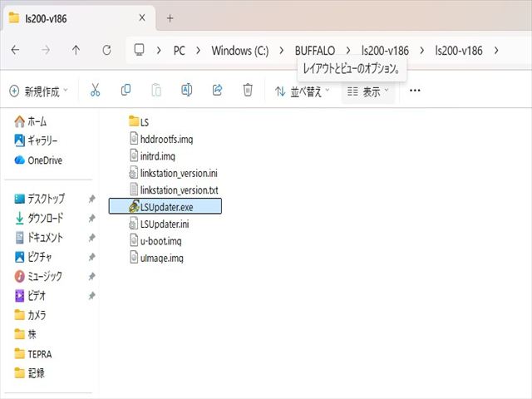Click Windows (C:) in the breadcrumb
The height and width of the screenshot is (399, 532).
click(x=240, y=50)
